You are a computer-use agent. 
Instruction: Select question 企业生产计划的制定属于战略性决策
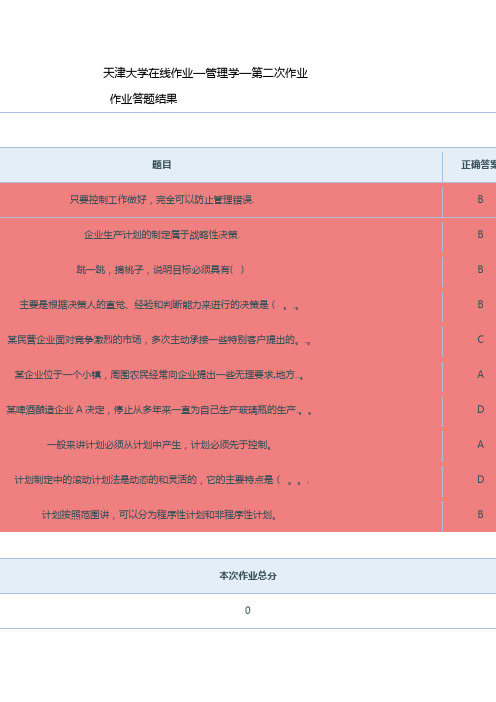[x=162, y=235]
